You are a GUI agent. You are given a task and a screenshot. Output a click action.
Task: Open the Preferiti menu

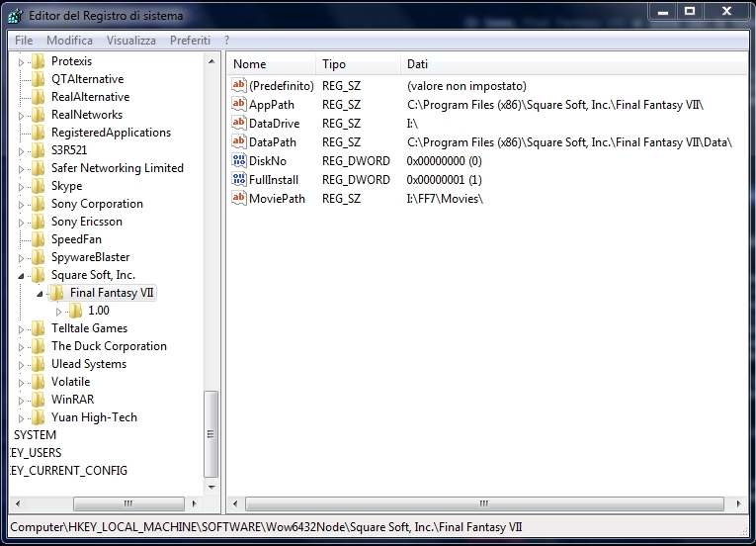pos(190,41)
